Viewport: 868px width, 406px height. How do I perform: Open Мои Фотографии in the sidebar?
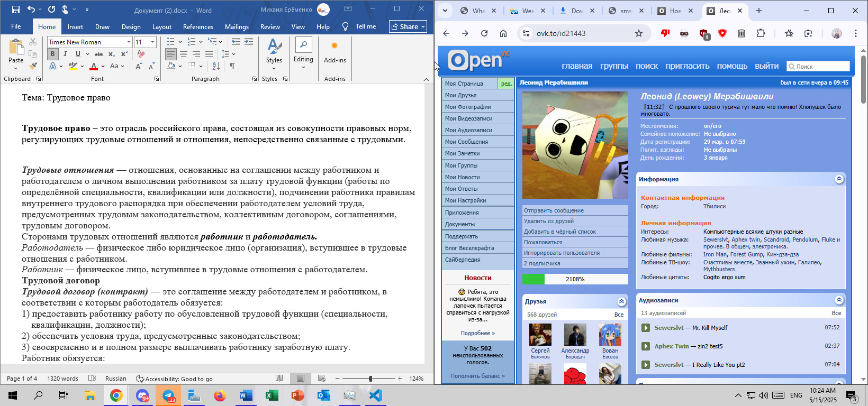tap(468, 107)
